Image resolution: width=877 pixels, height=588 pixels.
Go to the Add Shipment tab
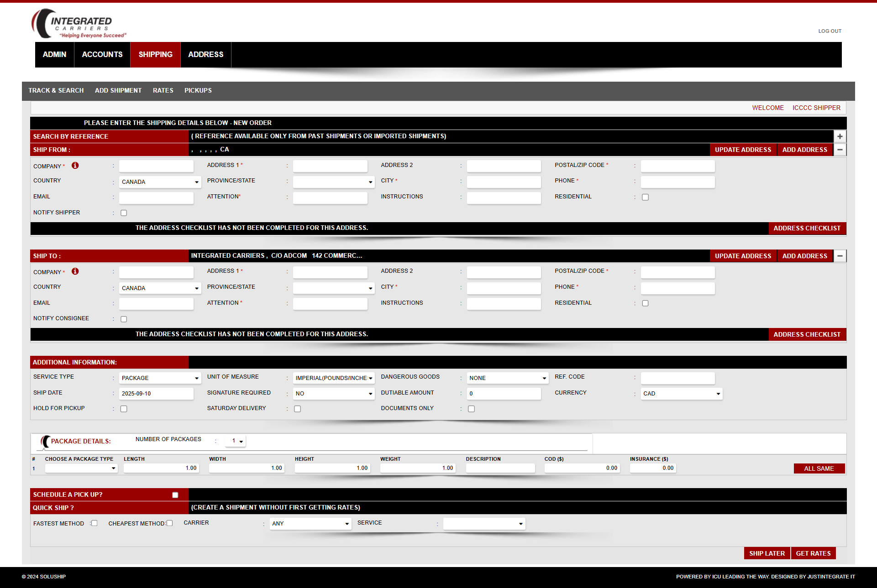click(x=118, y=91)
